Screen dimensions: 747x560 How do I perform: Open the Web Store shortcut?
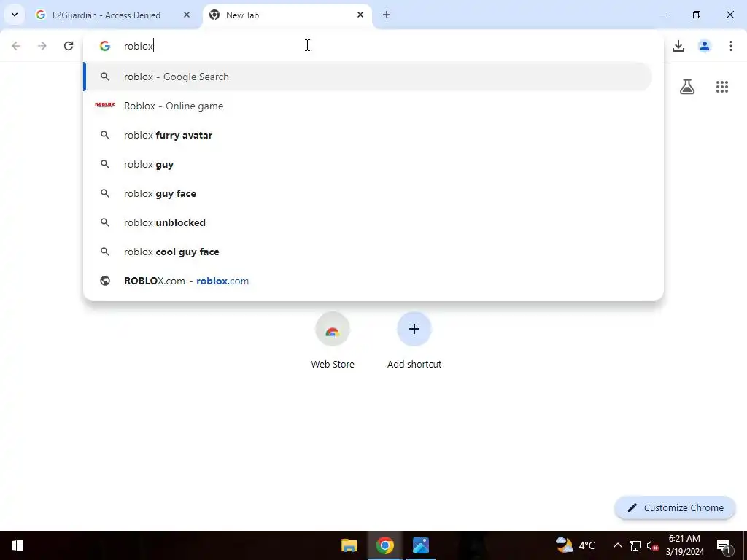pos(333,341)
